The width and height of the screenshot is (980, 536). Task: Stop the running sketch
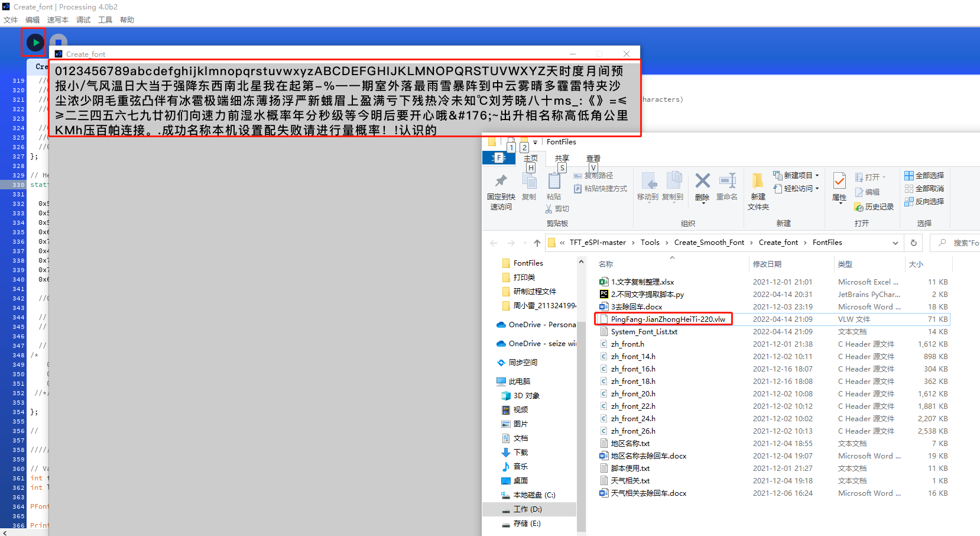coord(58,42)
